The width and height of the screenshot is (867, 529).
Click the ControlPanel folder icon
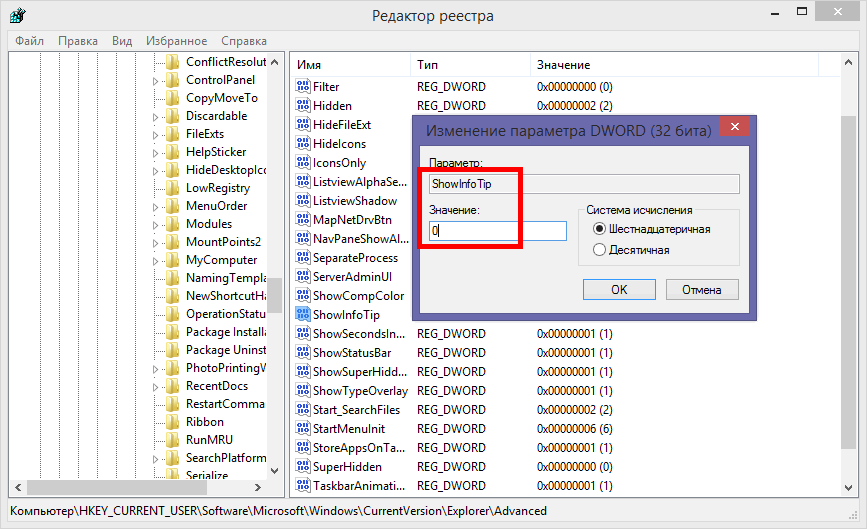click(x=173, y=80)
